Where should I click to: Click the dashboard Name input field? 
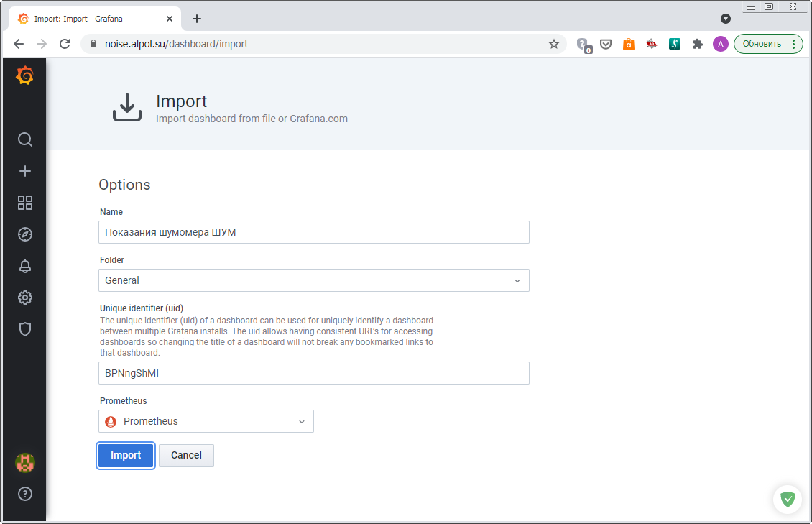(x=313, y=232)
